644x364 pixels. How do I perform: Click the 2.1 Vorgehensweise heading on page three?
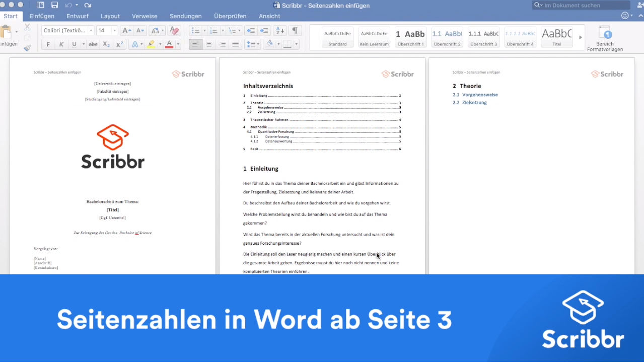click(x=475, y=95)
